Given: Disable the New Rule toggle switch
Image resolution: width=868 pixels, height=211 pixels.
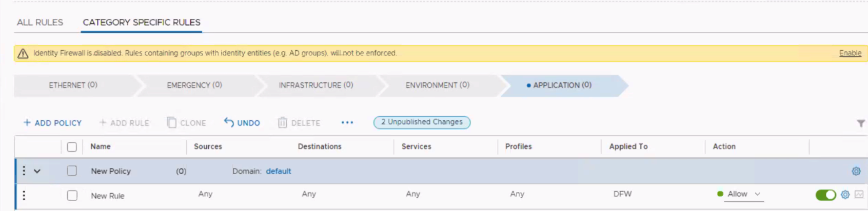Looking at the screenshot, I should [x=825, y=195].
